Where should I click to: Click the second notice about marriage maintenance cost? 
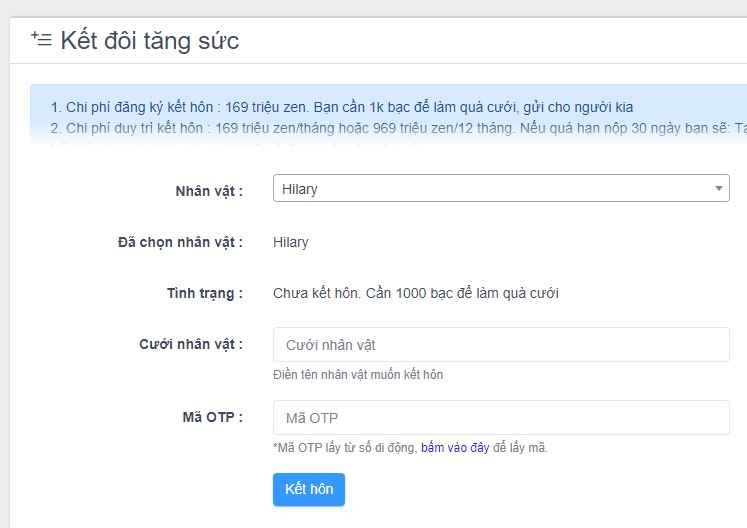click(x=390, y=128)
